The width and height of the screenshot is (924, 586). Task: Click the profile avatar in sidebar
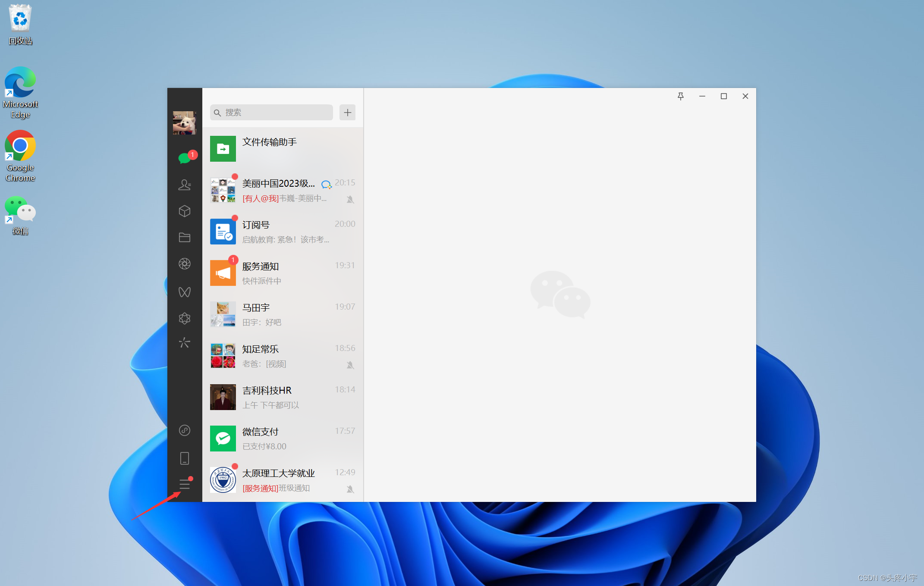coord(185,123)
